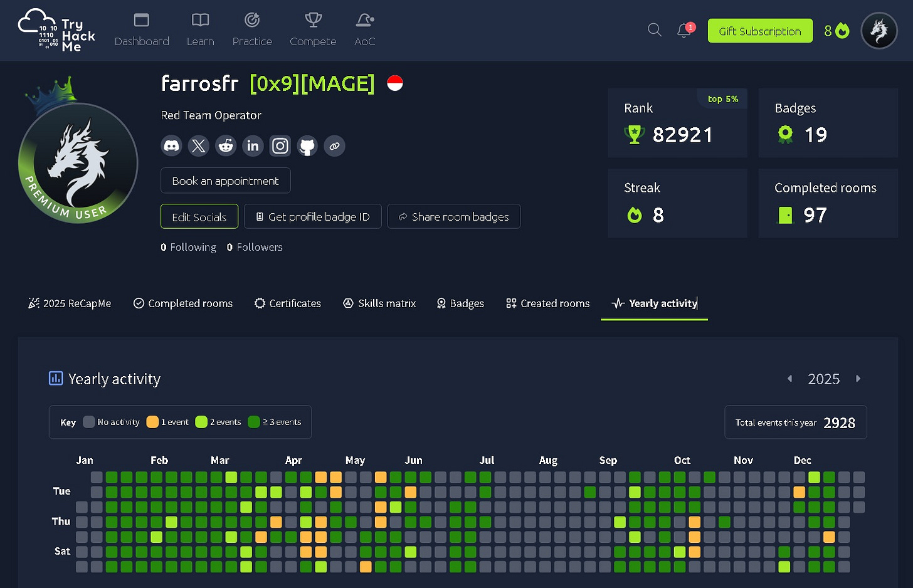This screenshot has height=588, width=913.
Task: Switch to the Created rooms tab
Action: point(548,303)
